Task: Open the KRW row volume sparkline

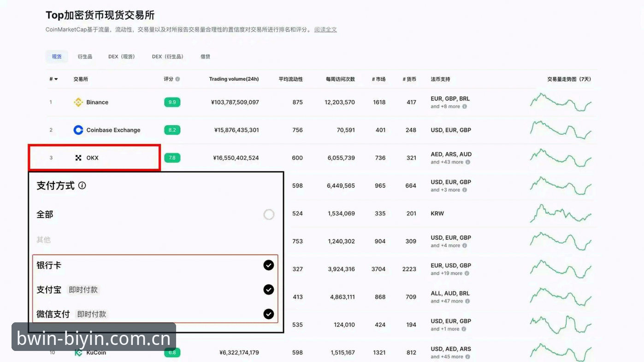Action: 561,214
